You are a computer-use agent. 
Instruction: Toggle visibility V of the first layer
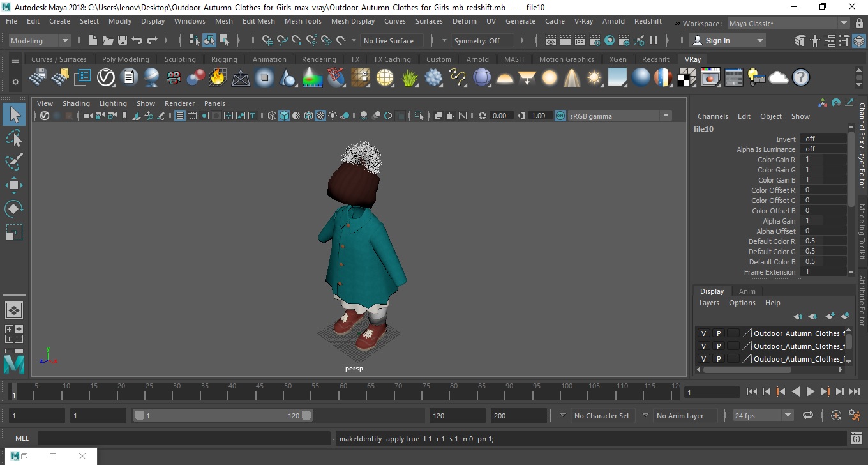tap(703, 333)
